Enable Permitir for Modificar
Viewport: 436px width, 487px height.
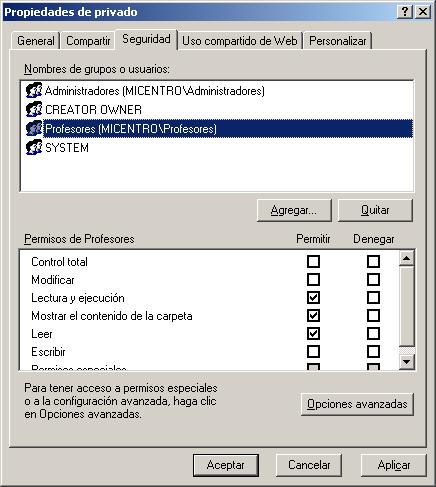pyautogui.click(x=313, y=279)
